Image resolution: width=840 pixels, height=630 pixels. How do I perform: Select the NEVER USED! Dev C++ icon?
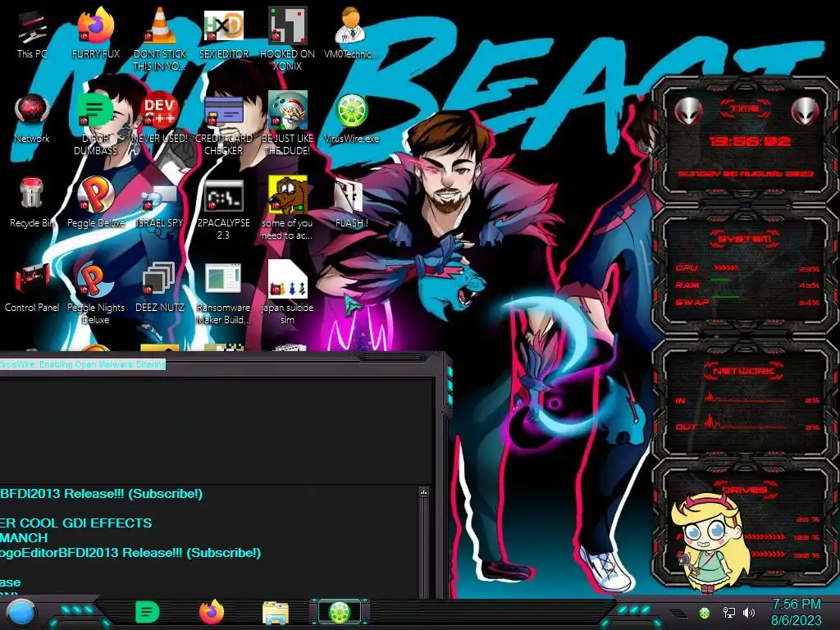[x=159, y=118]
